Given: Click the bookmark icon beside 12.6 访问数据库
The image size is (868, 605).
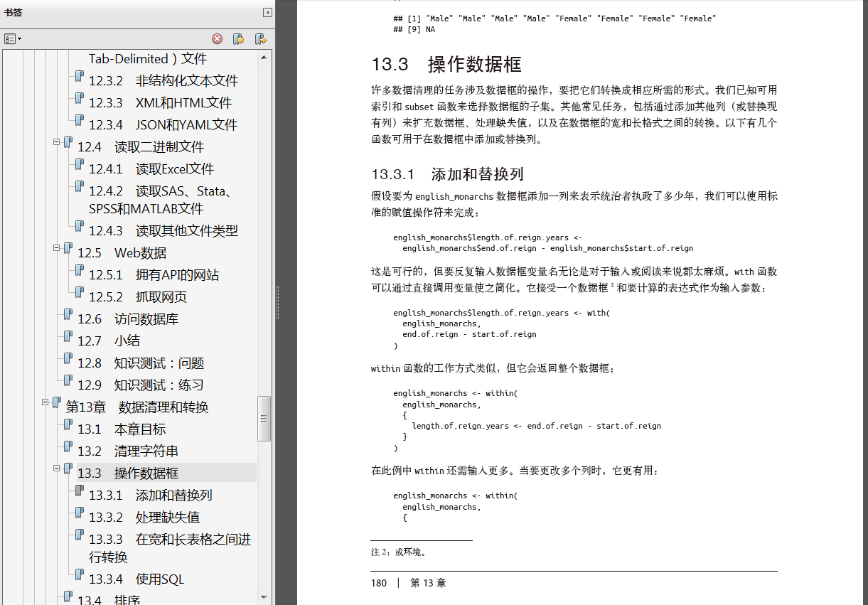Looking at the screenshot, I should [68, 316].
